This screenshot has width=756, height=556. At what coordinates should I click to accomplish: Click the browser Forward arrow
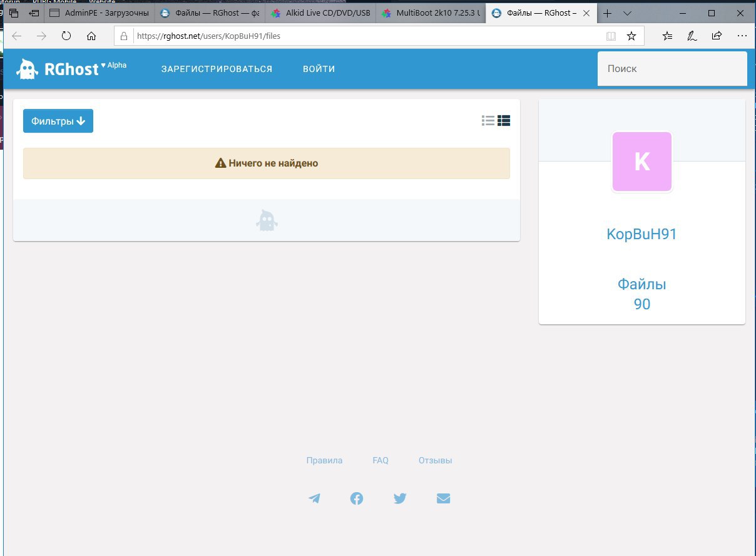[x=41, y=36]
